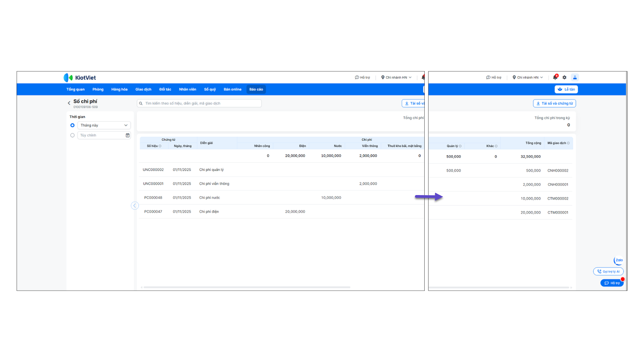Image resolution: width=644 pixels, height=362 pixels.
Task: Click the Sổ chi phí page title
Action: click(x=85, y=101)
